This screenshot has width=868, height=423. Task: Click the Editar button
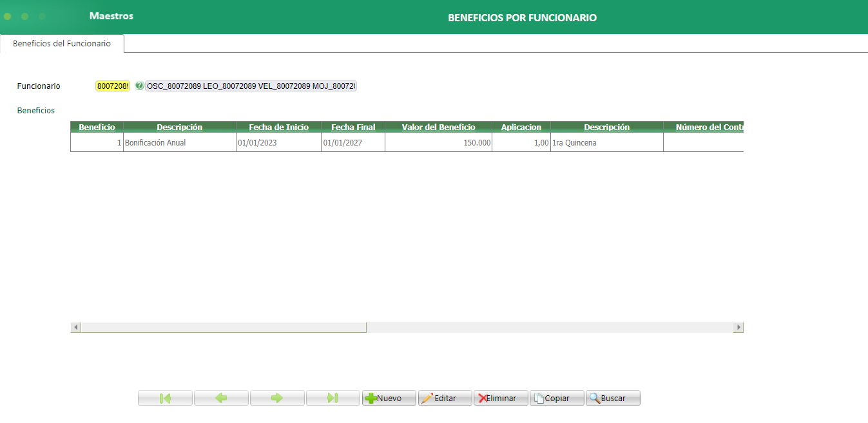[x=445, y=398]
